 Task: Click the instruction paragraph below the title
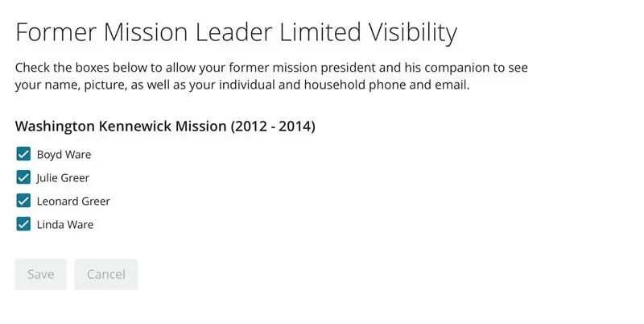271,76
